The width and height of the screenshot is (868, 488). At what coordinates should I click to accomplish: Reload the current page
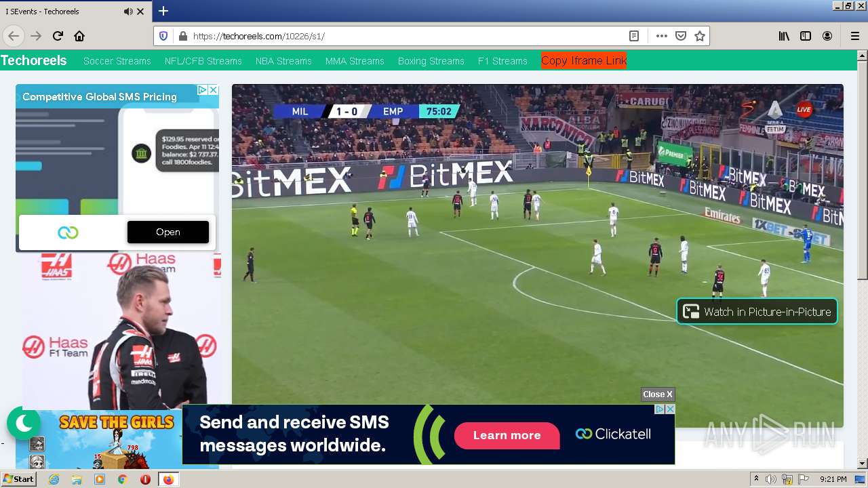(x=58, y=36)
